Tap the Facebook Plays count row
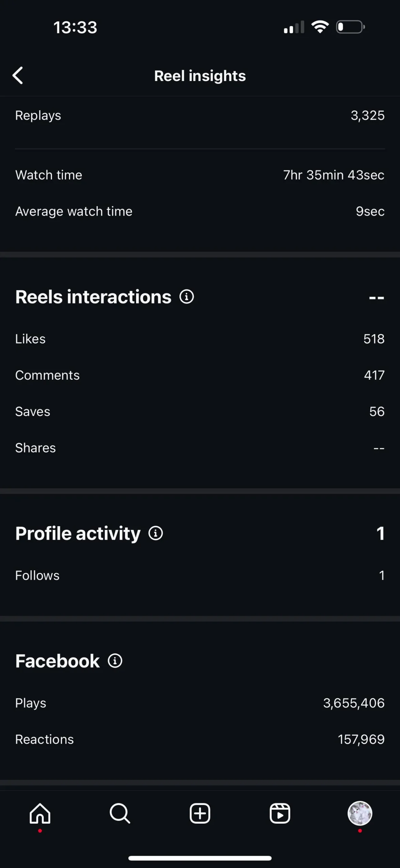Viewport: 400px width, 868px height. click(200, 703)
